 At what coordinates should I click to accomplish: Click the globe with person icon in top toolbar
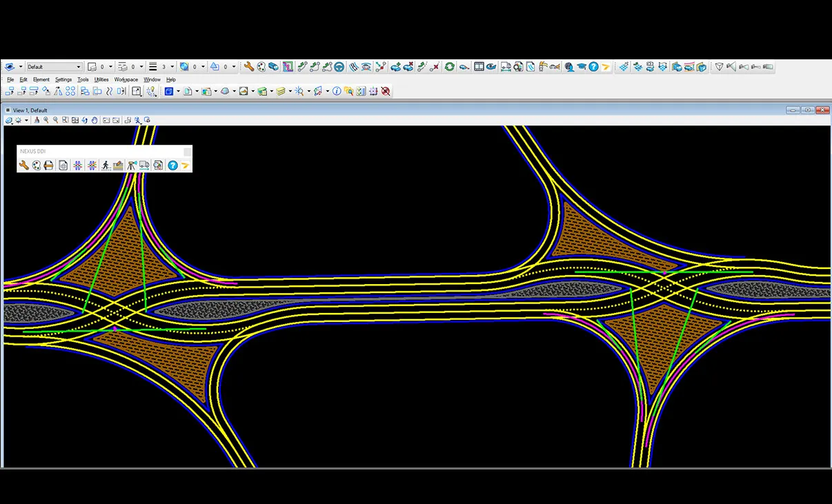(569, 66)
